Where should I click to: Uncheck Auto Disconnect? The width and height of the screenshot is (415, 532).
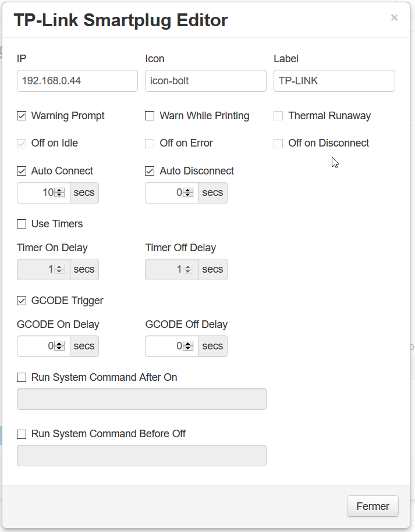pyautogui.click(x=150, y=171)
